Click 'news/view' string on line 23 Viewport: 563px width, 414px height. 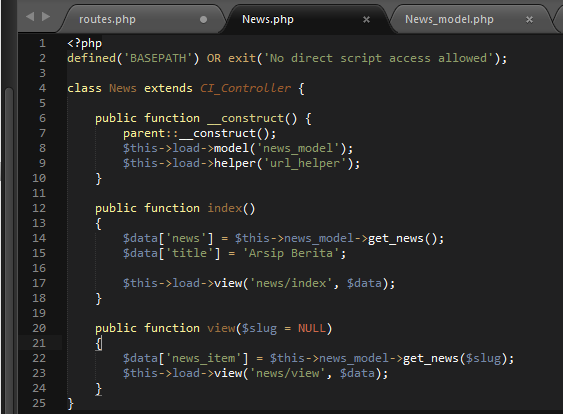pos(287,373)
